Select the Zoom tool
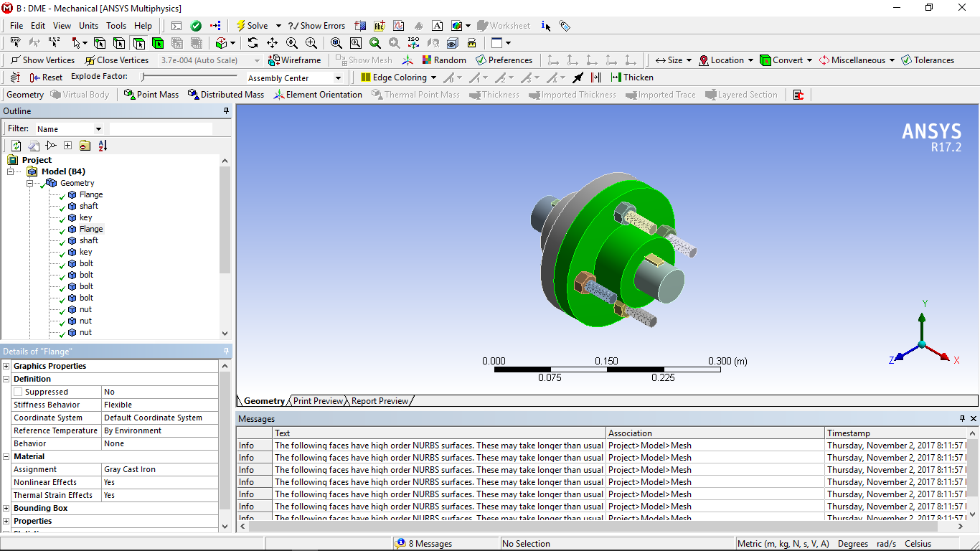The image size is (980, 551). (x=291, y=43)
